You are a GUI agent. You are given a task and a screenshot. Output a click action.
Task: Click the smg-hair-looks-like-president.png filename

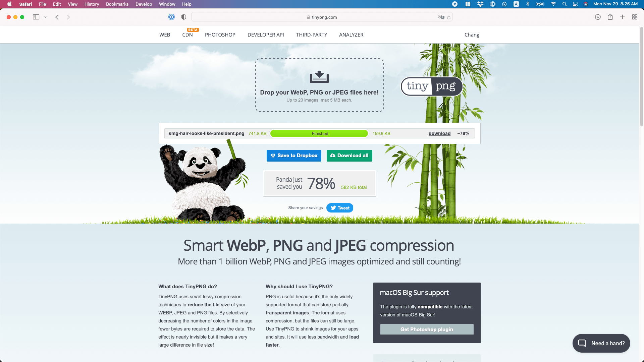pyautogui.click(x=206, y=133)
